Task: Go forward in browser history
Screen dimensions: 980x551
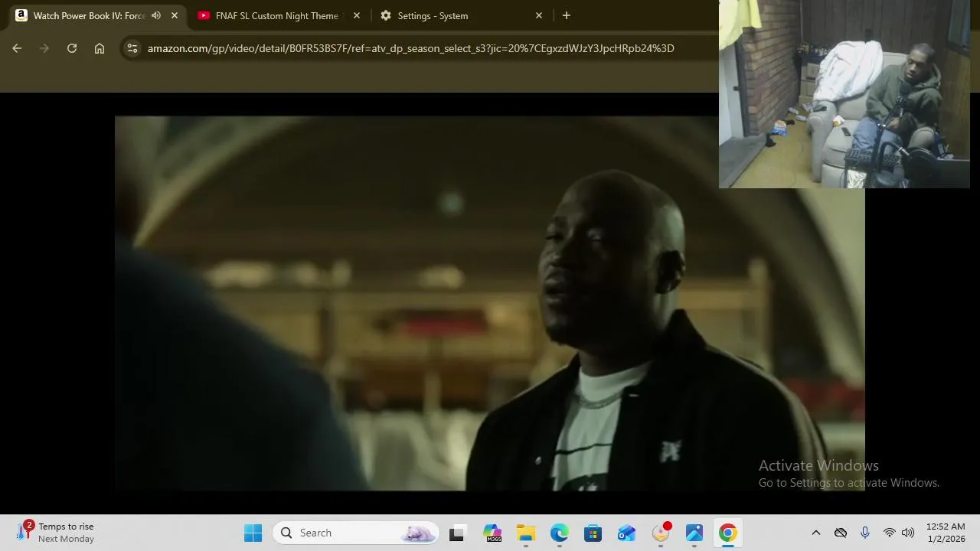Action: [44, 48]
